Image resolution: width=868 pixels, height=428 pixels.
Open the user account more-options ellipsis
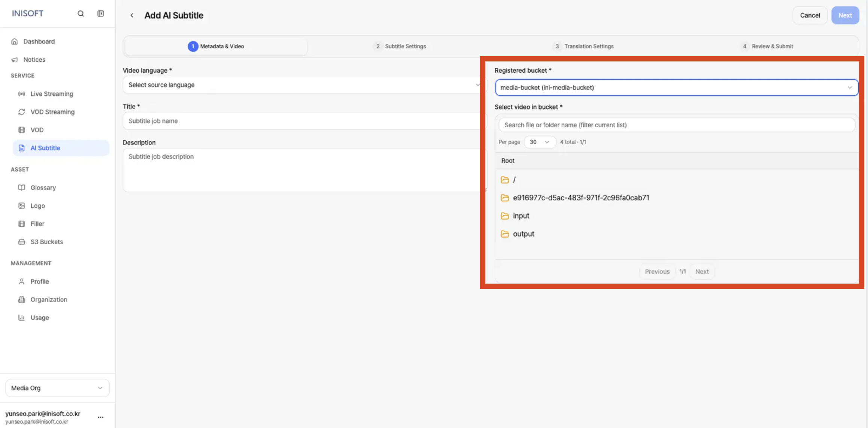[x=100, y=417]
